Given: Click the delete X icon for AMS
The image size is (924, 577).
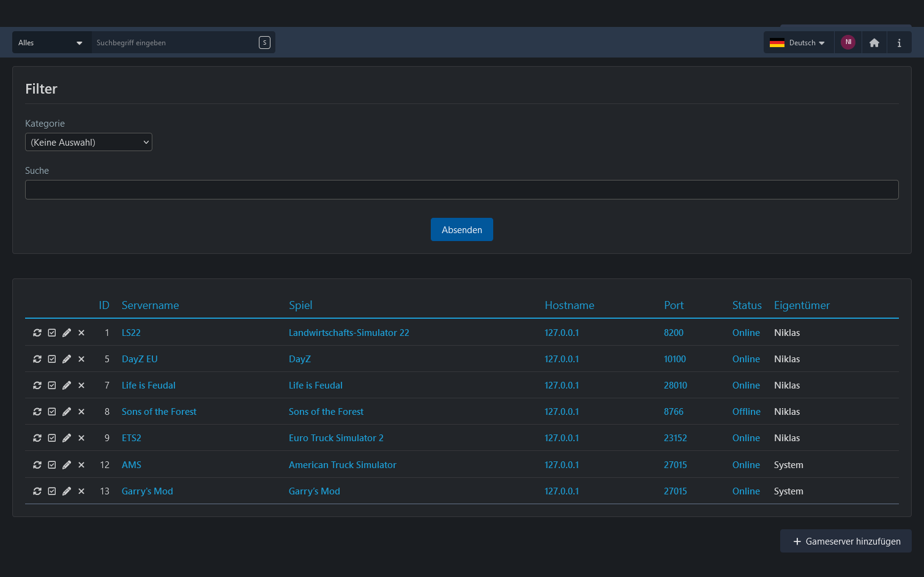Looking at the screenshot, I should pos(81,465).
